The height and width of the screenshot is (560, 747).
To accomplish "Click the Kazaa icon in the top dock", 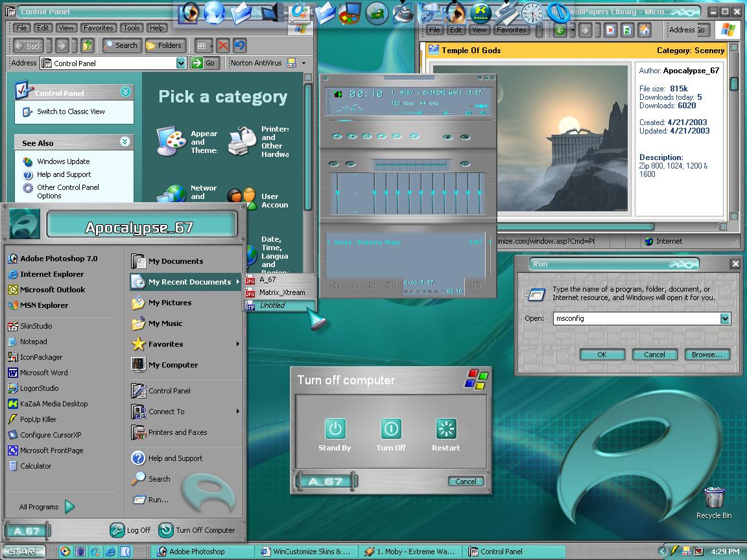I will click(x=480, y=12).
